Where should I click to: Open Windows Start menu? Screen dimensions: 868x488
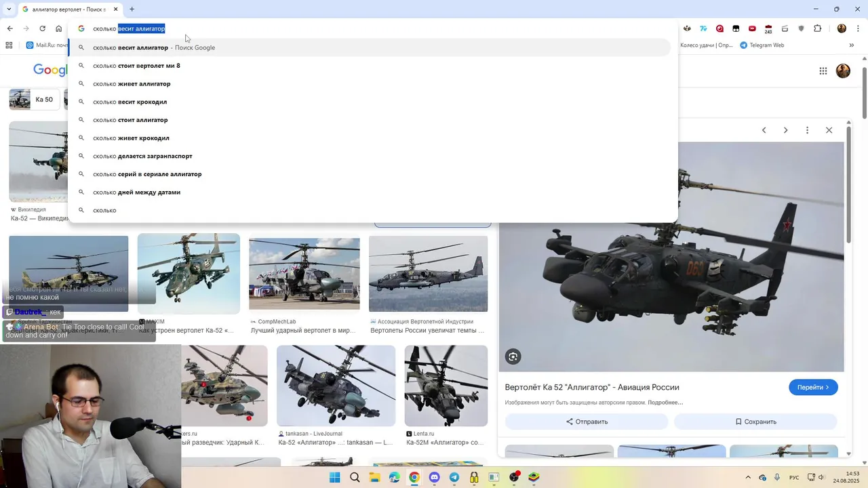334,477
